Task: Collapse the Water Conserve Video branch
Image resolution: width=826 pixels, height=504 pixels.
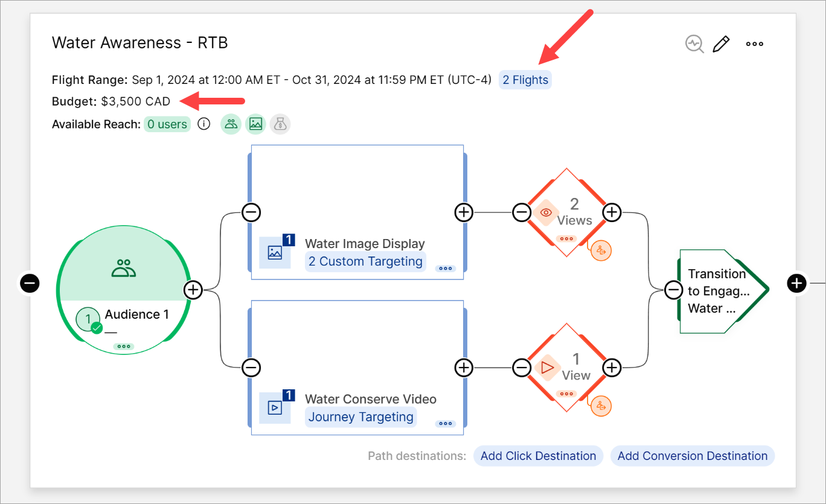Action: 251,367
